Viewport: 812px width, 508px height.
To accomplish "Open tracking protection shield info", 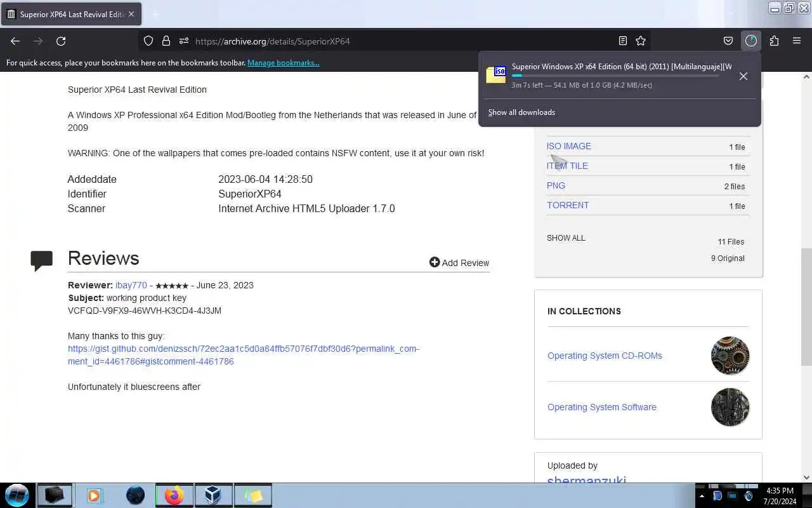I will pos(148,41).
